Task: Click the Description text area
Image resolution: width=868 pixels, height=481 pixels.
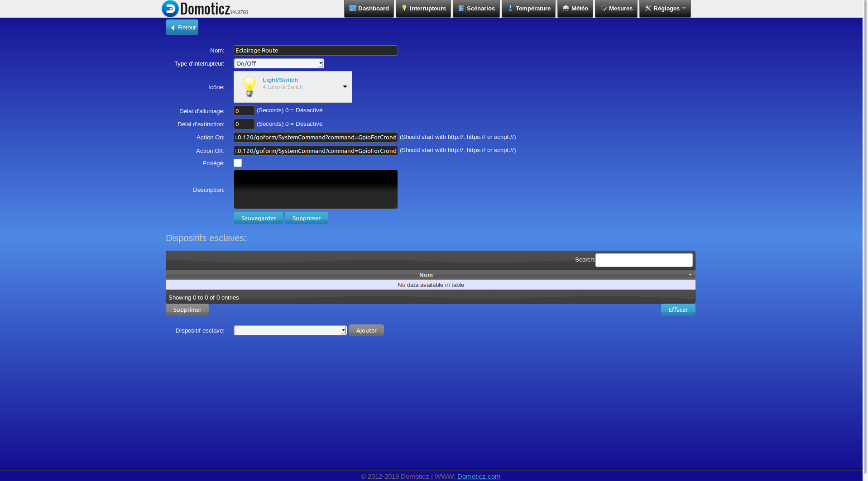Action: click(x=316, y=189)
